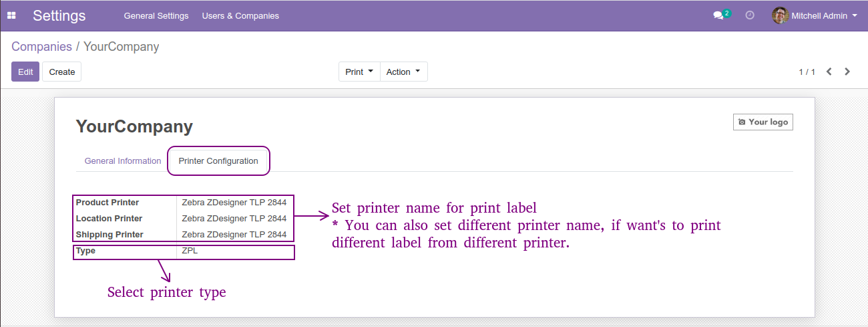Open Users & Companies menu
The height and width of the screenshot is (327, 868).
click(240, 15)
